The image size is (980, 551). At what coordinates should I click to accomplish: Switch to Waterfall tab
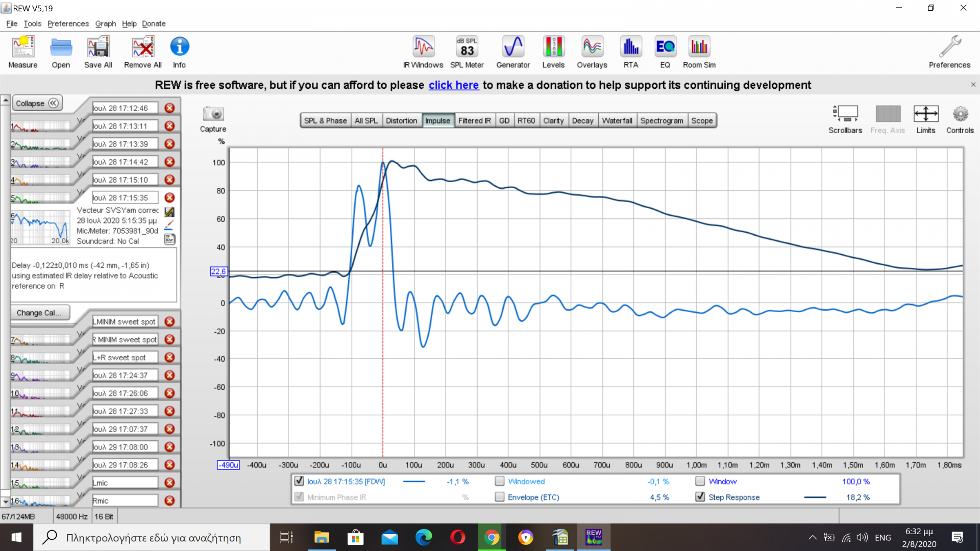click(617, 120)
